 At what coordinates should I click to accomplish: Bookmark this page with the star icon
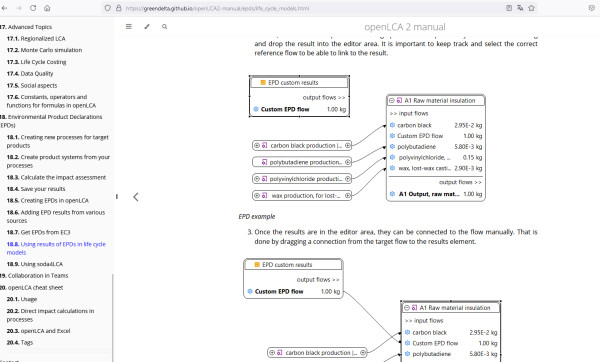(x=532, y=8)
